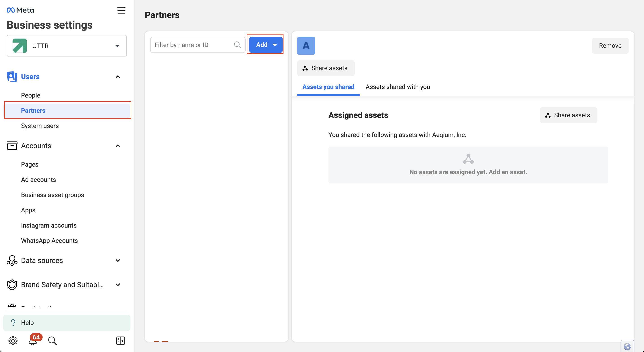The image size is (644, 352).
Task: Toggle the sidebar collapse panel icon
Action: click(121, 341)
